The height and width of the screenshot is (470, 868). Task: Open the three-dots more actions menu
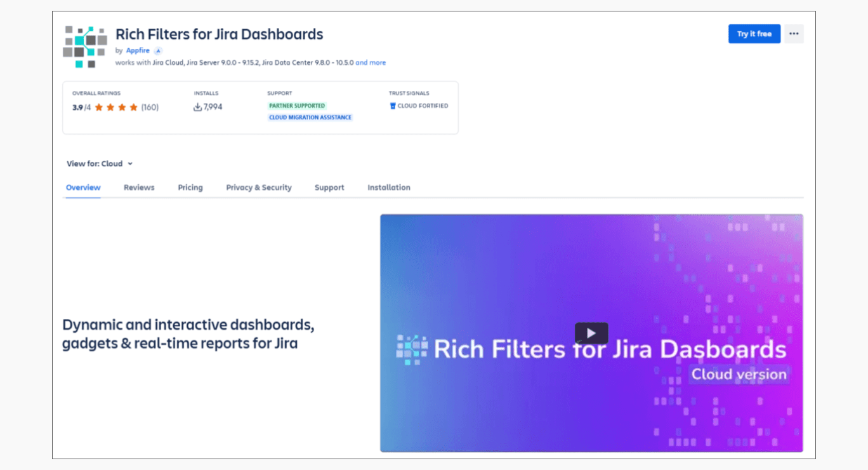click(x=794, y=34)
